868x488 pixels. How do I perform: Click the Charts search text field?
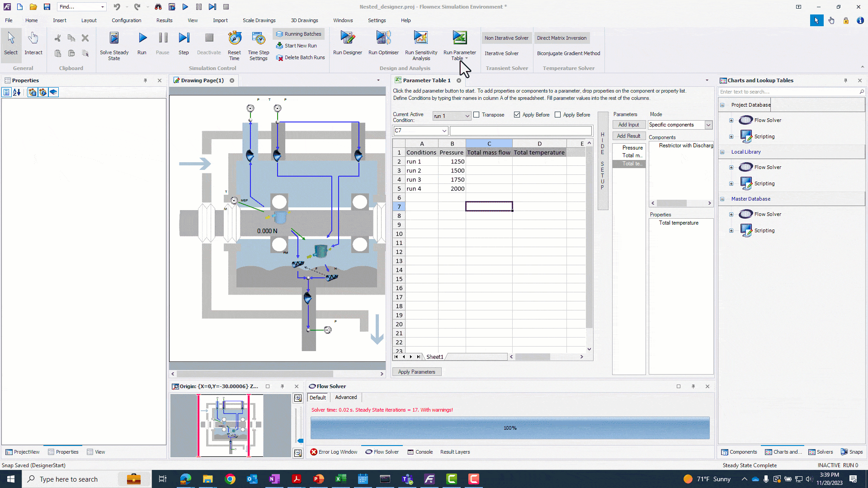[789, 92]
